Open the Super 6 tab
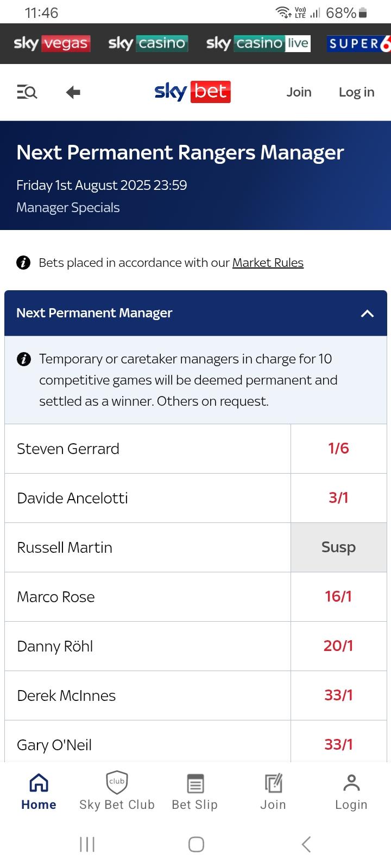This screenshot has width=391, height=868. point(359,43)
